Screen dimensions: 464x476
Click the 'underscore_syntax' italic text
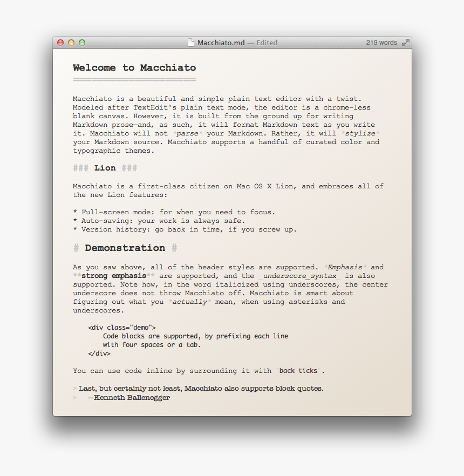(x=300, y=276)
